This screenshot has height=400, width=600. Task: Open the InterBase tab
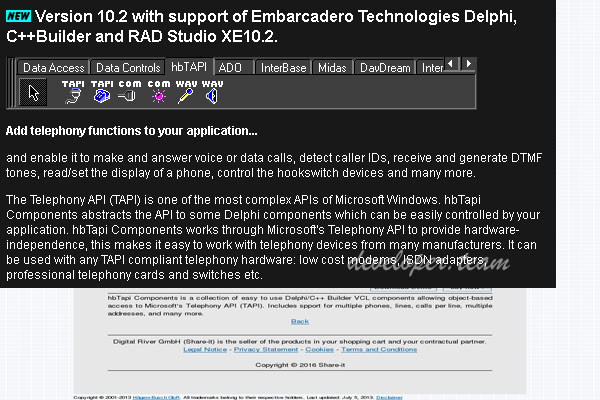(282, 68)
